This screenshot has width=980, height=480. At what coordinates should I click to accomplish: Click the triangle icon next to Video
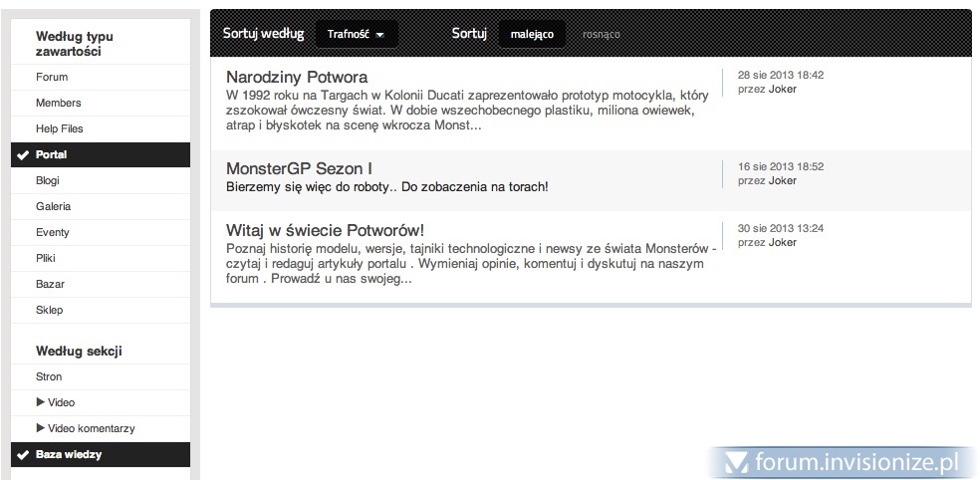[40, 402]
